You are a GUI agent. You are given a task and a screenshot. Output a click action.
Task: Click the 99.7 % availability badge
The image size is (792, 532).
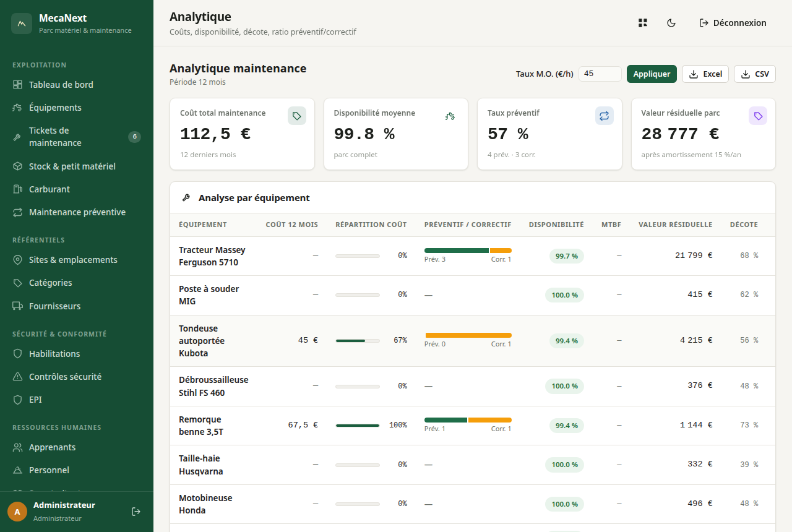[566, 256]
